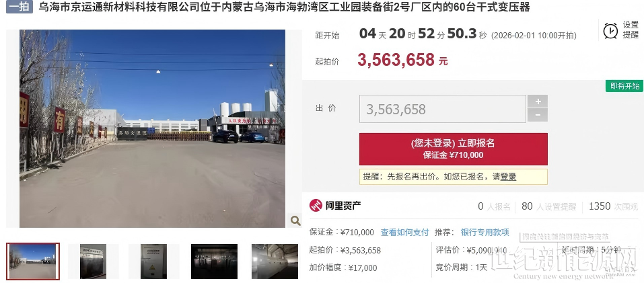Select the third grey cabinet thumbnail

(x=154, y=261)
